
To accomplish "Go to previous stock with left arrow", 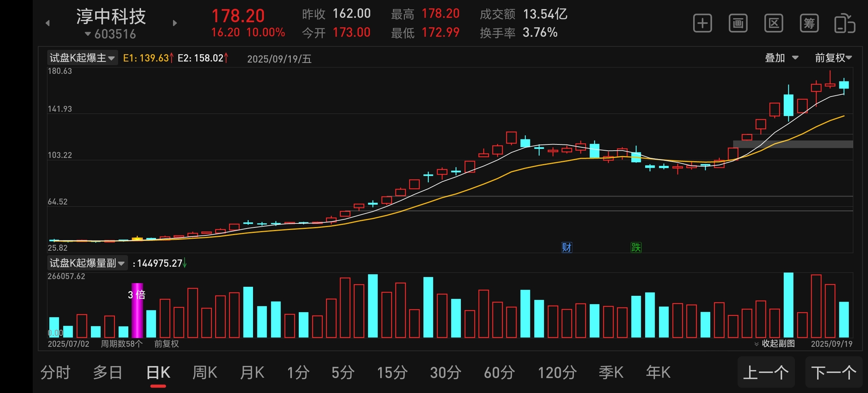I will point(48,23).
